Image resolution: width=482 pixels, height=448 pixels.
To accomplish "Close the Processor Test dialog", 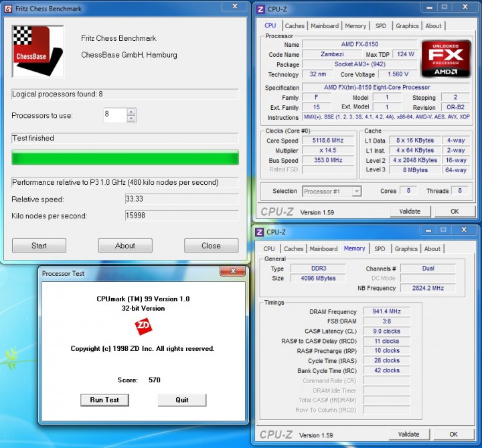I will pos(233,271).
